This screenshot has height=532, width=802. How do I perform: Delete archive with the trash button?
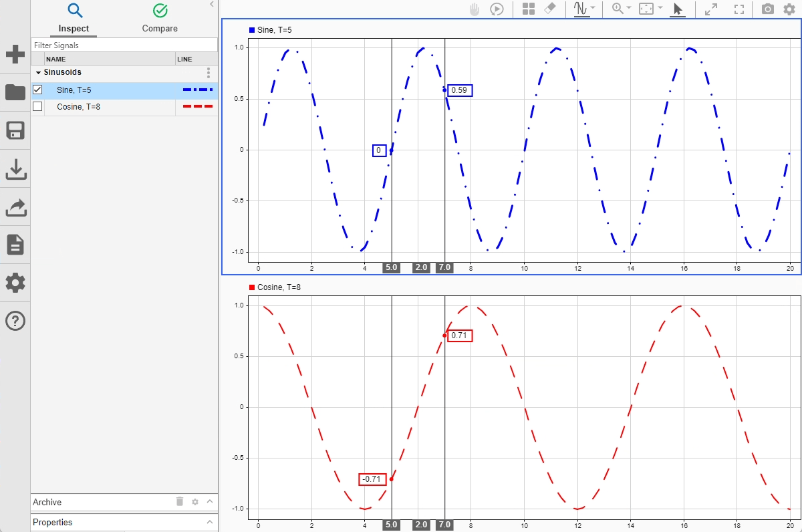tap(179, 502)
